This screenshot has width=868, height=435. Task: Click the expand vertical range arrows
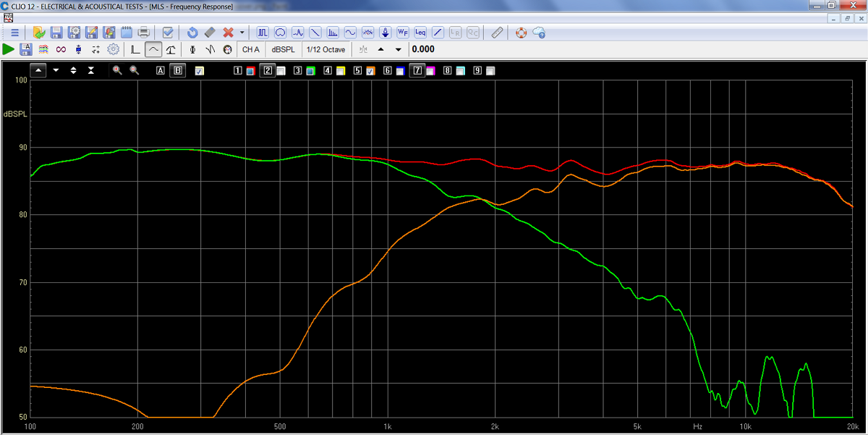(73, 70)
